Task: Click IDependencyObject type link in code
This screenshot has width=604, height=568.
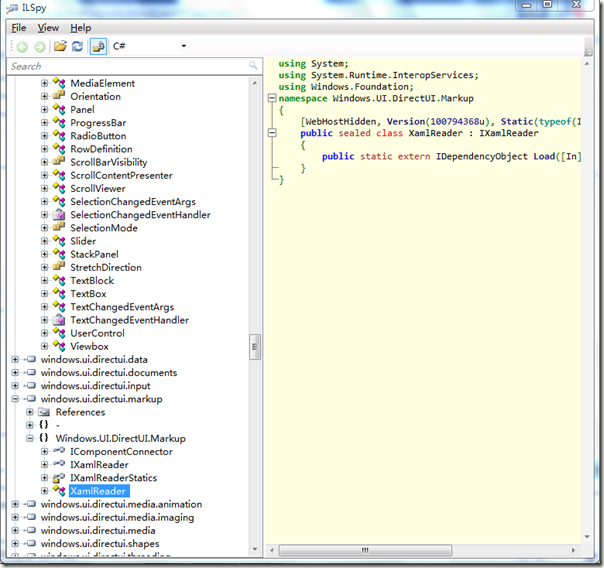Action: pyautogui.click(x=482, y=156)
